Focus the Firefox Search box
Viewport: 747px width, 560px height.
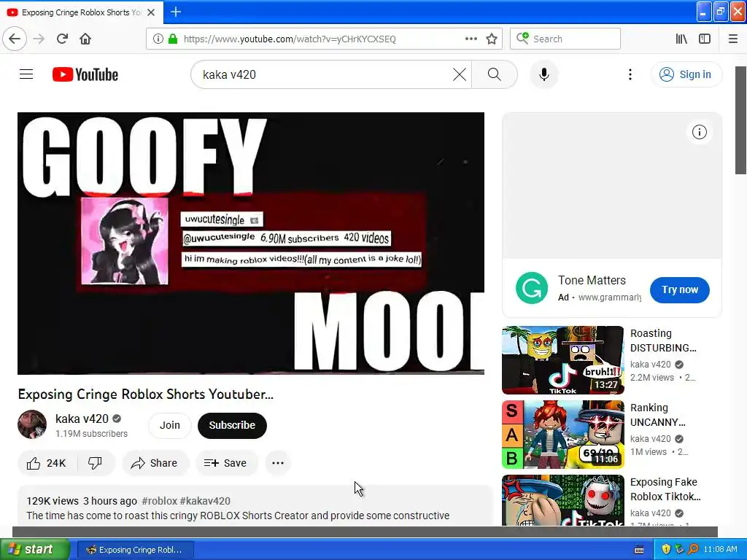click(x=565, y=39)
